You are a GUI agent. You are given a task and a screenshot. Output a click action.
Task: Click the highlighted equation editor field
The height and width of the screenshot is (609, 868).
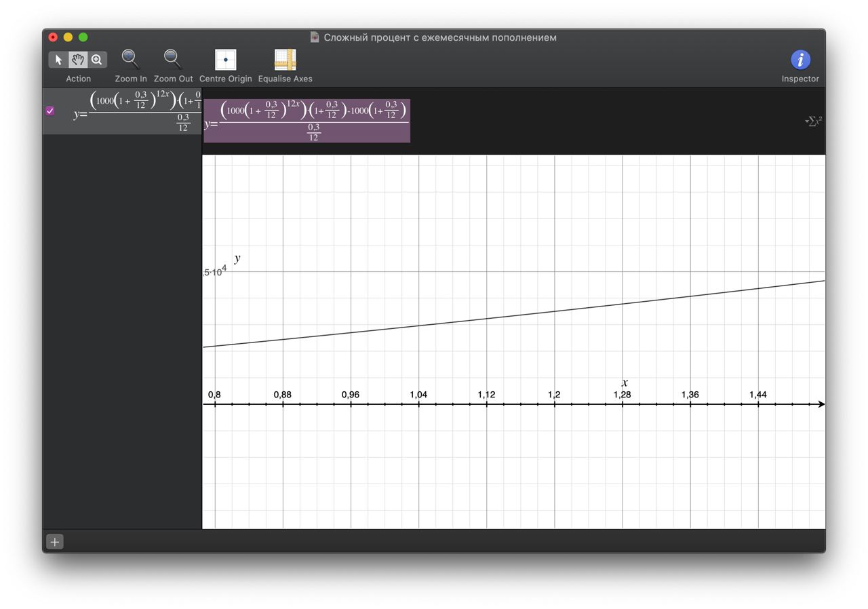[307, 121]
